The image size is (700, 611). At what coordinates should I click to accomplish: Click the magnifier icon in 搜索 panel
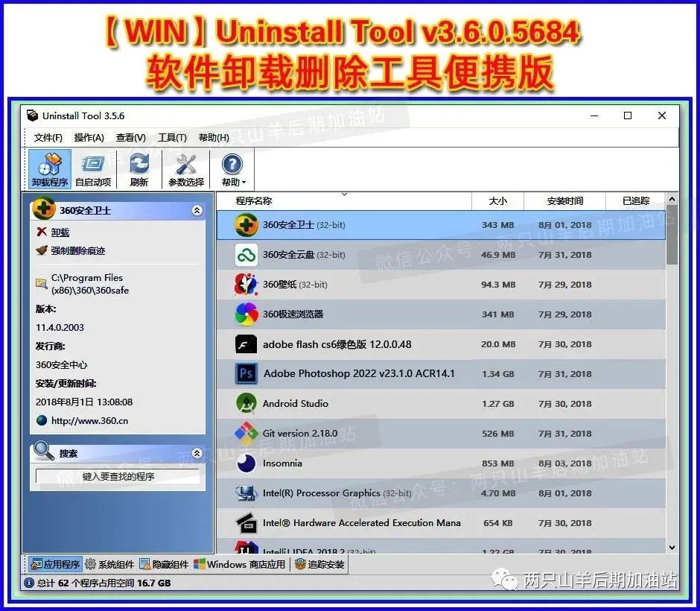[44, 451]
